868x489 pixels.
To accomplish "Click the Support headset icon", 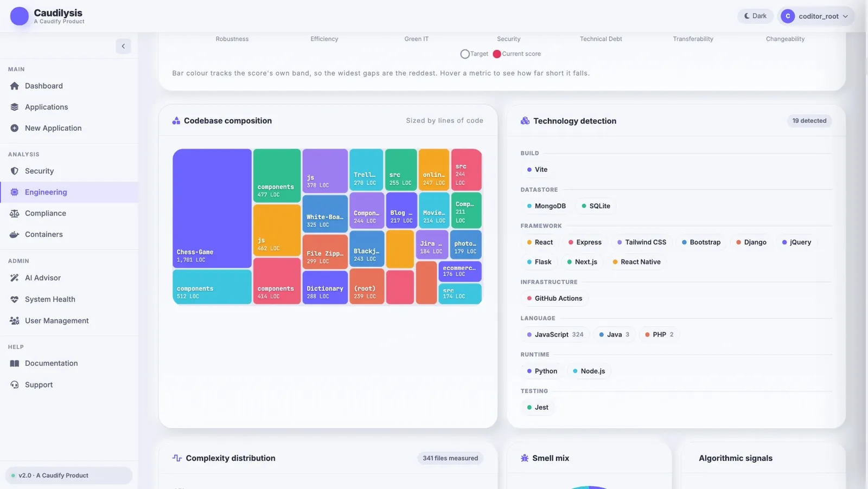I will pos(15,384).
